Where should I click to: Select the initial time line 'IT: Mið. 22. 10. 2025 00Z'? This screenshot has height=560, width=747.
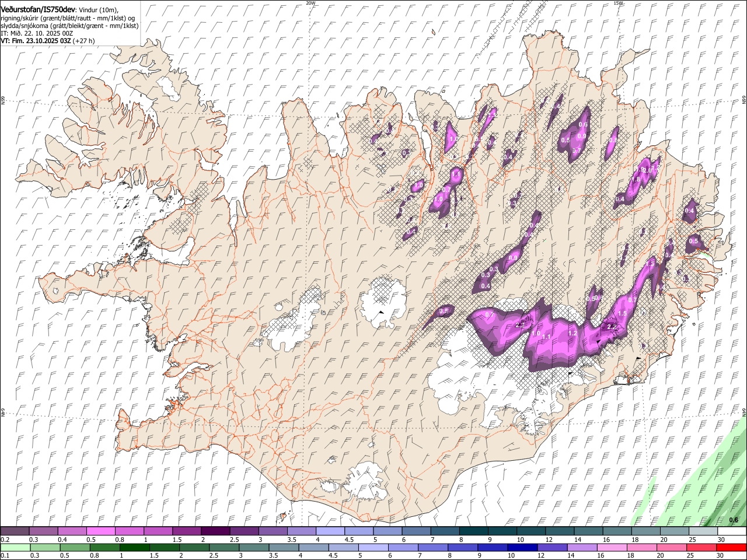(37, 33)
